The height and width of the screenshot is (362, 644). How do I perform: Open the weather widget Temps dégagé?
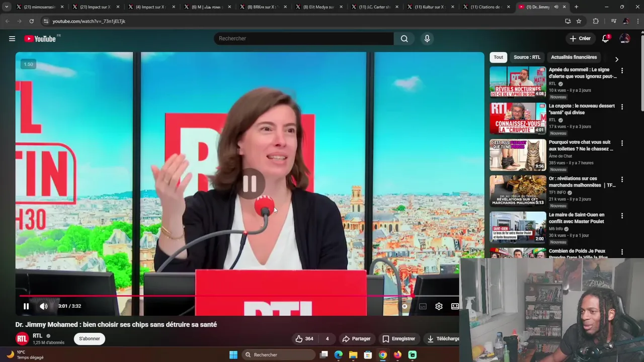pyautogui.click(x=25, y=355)
